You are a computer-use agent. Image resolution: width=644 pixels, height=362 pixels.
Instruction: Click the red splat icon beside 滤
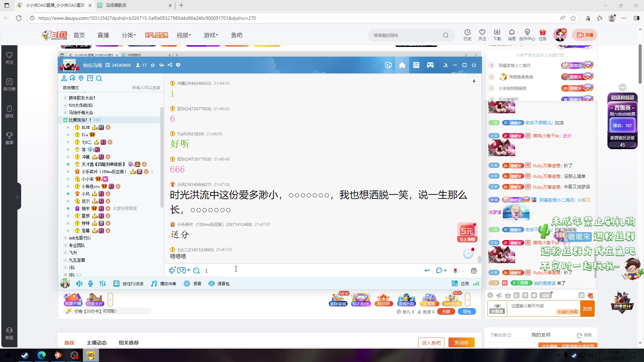click(x=590, y=296)
